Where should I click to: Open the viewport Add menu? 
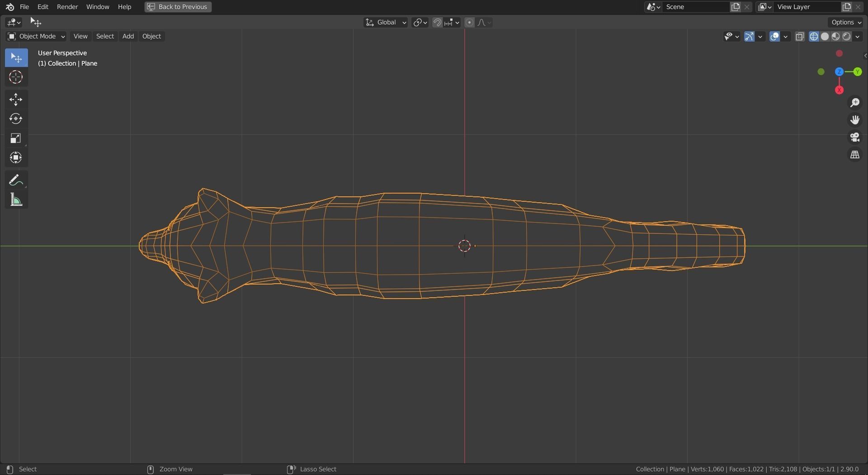pyautogui.click(x=128, y=36)
